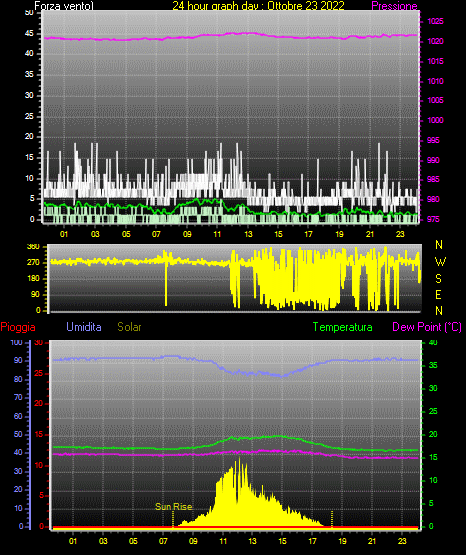Click the 'Solar' legend label
The image size is (466, 555).
pyautogui.click(x=130, y=327)
